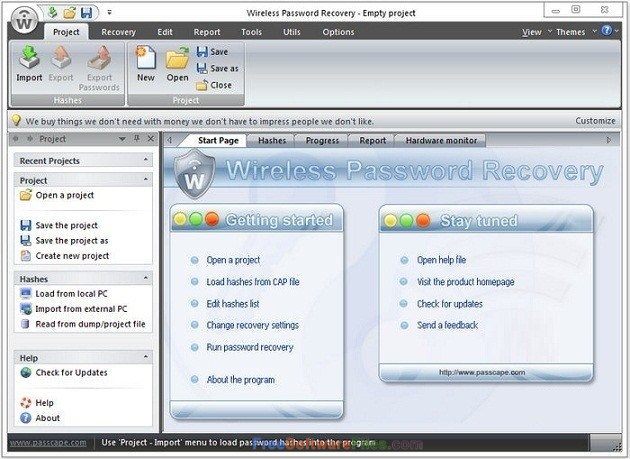The image size is (630, 459).
Task: Open the Report ribbon tab
Action: click(x=207, y=32)
